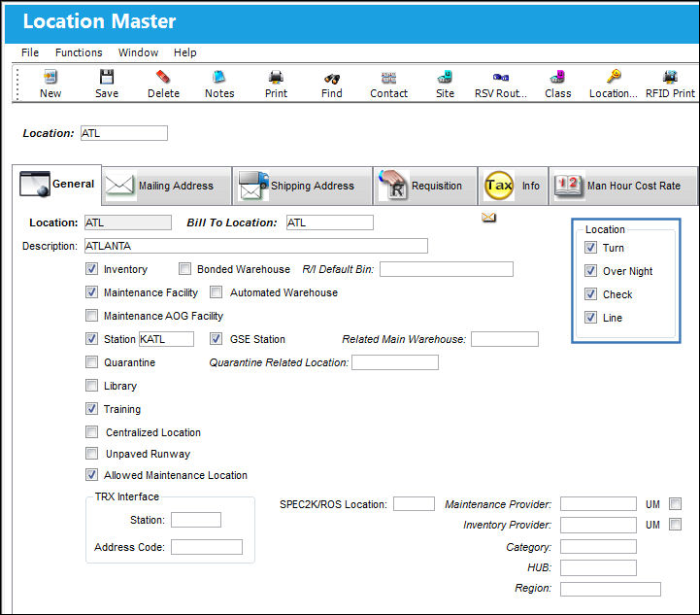Screen dimensions: 700x615
Task: Click the Address Code field
Action: pos(207,547)
